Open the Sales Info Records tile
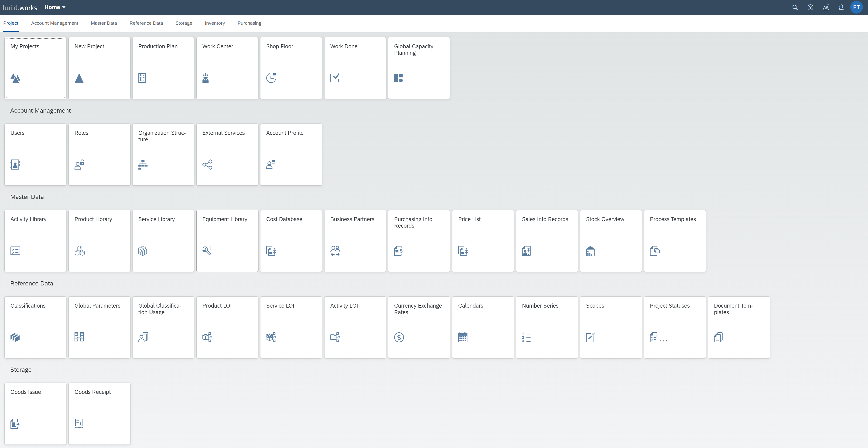The height and width of the screenshot is (448, 868). pos(547,241)
